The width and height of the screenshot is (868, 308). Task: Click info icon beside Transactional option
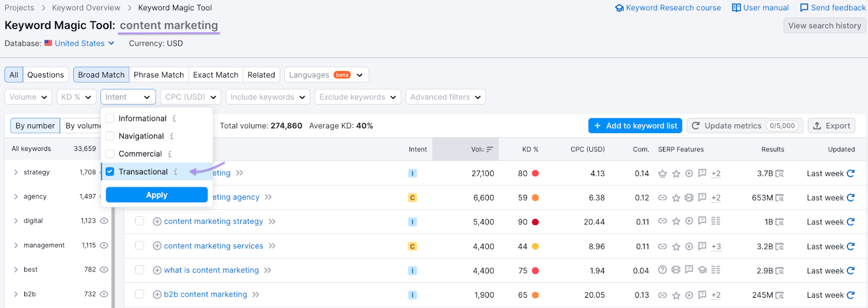(x=176, y=172)
